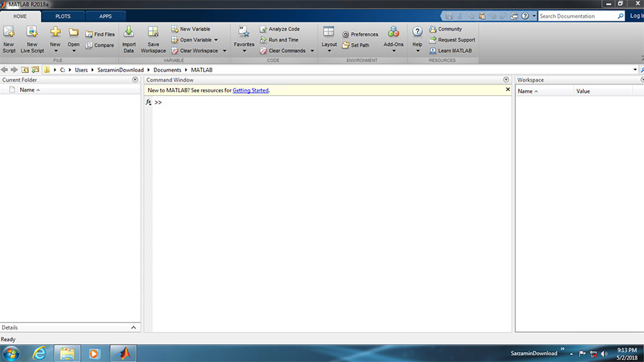Screen dimensions: 644x362
Task: Click in the Command Window prompt
Action: [332, 102]
